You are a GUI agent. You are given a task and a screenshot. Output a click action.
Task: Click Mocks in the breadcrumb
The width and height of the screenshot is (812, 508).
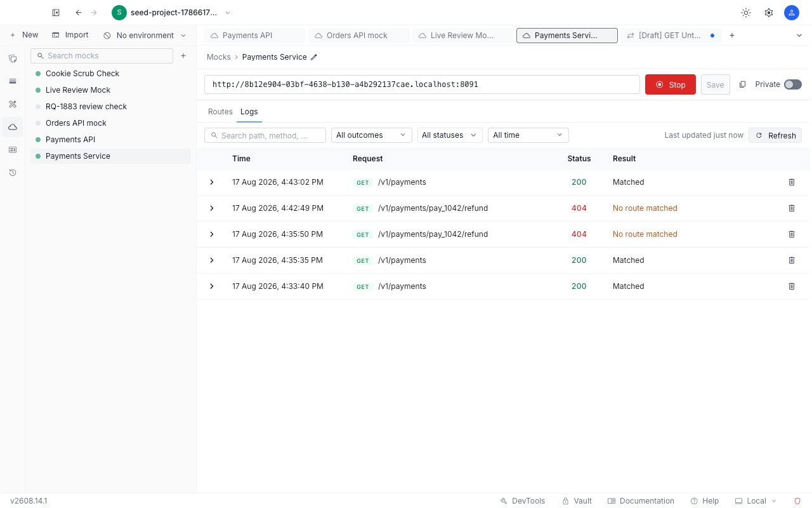click(219, 57)
